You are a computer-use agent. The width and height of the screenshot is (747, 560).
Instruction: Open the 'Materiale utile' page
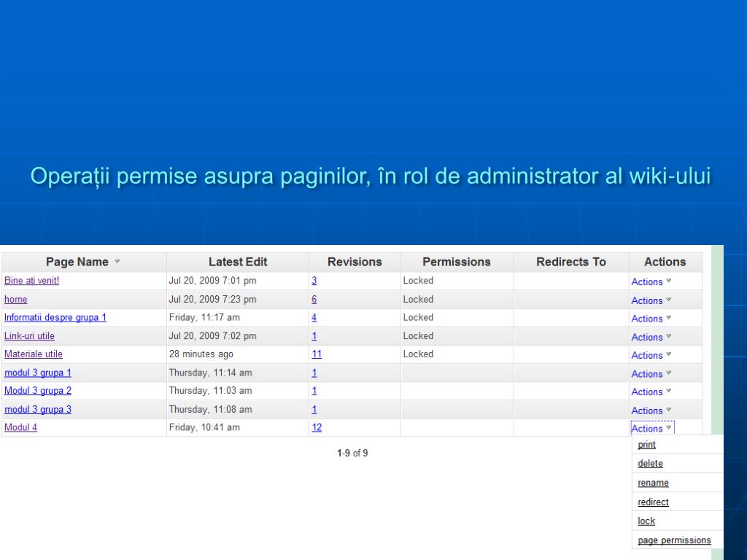(x=34, y=354)
